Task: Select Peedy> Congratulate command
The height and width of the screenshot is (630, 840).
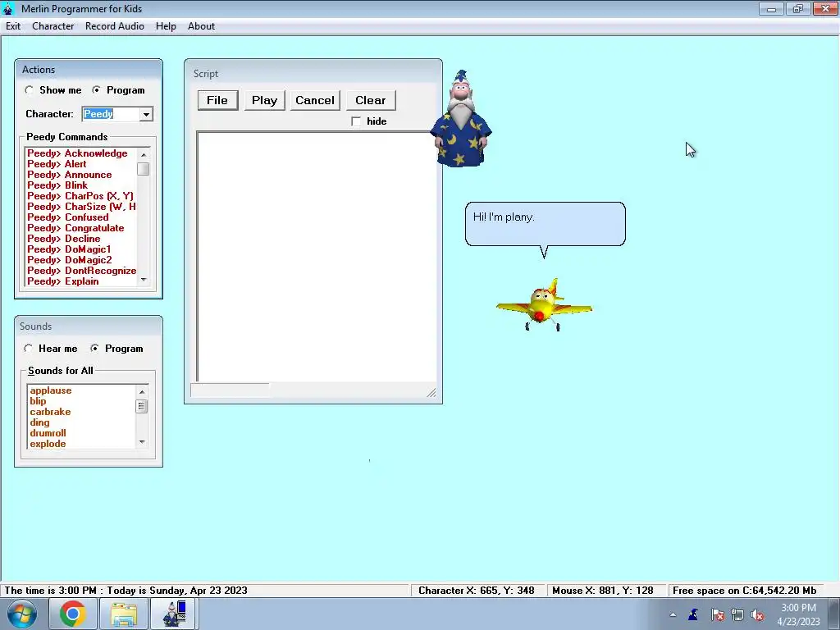Action: pos(75,228)
